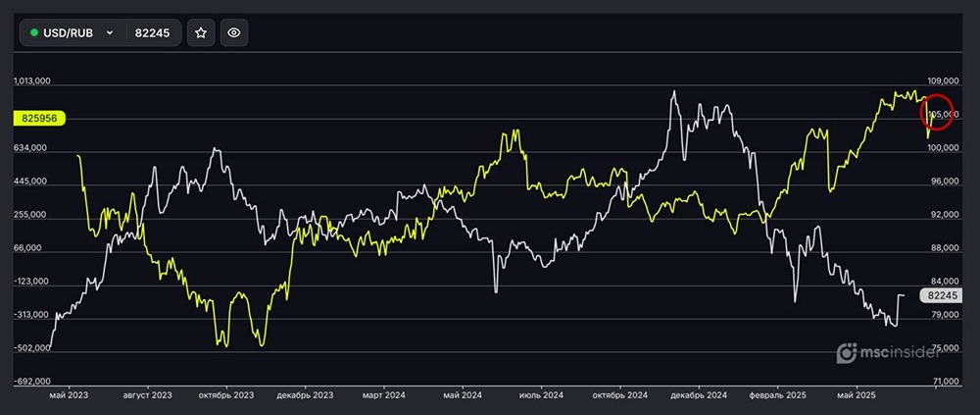Select март 2024 on the time axis

pos(383,394)
